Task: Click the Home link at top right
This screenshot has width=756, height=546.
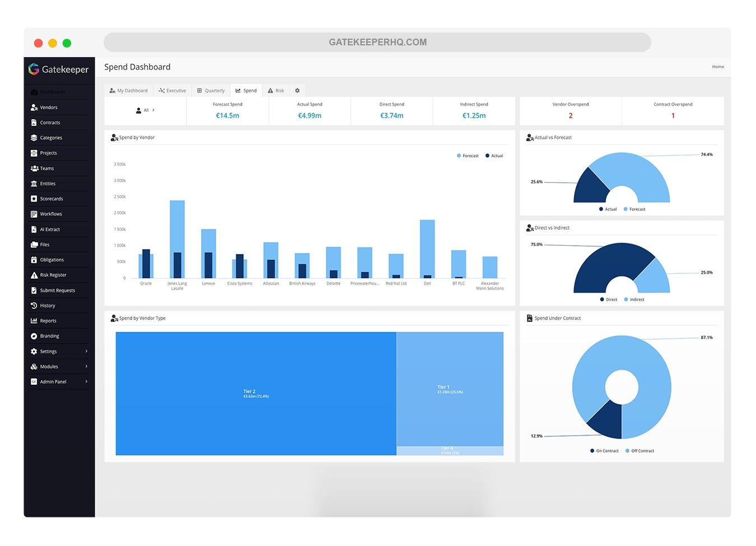Action: pyautogui.click(x=717, y=67)
